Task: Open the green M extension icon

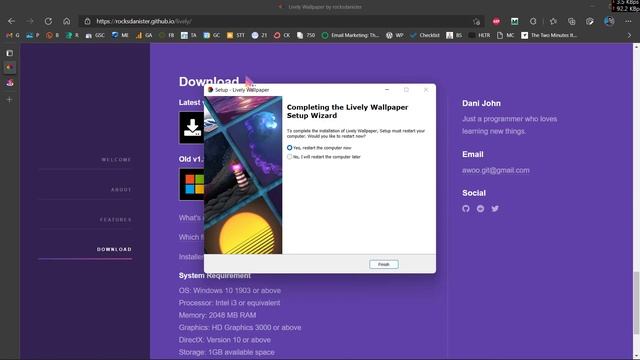Action: [514, 21]
